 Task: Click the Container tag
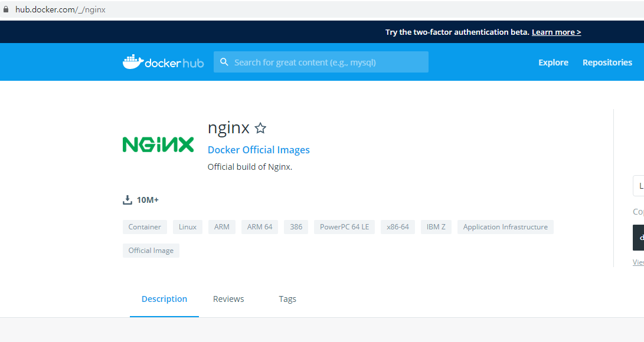145,227
